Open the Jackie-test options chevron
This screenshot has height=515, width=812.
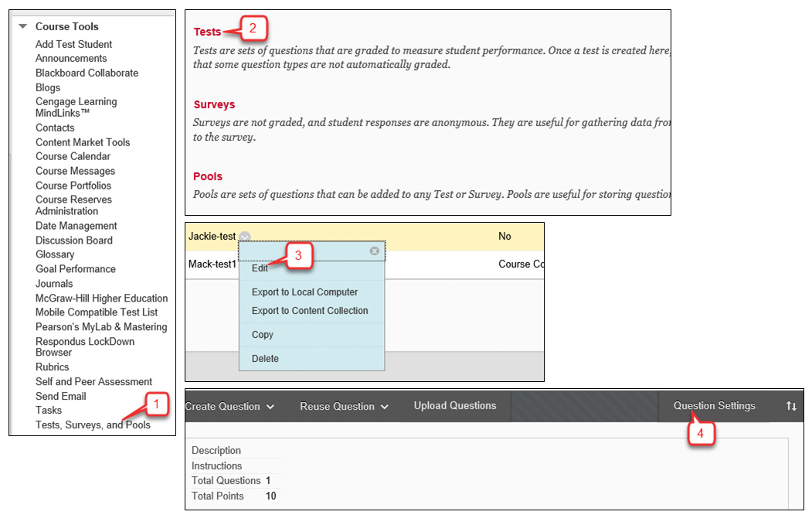(245, 237)
